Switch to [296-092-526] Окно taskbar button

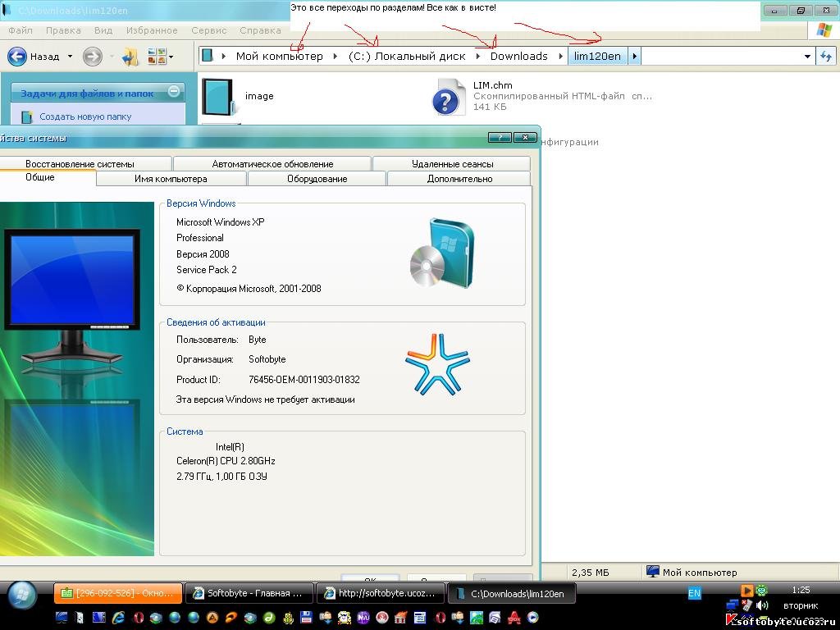click(x=118, y=593)
